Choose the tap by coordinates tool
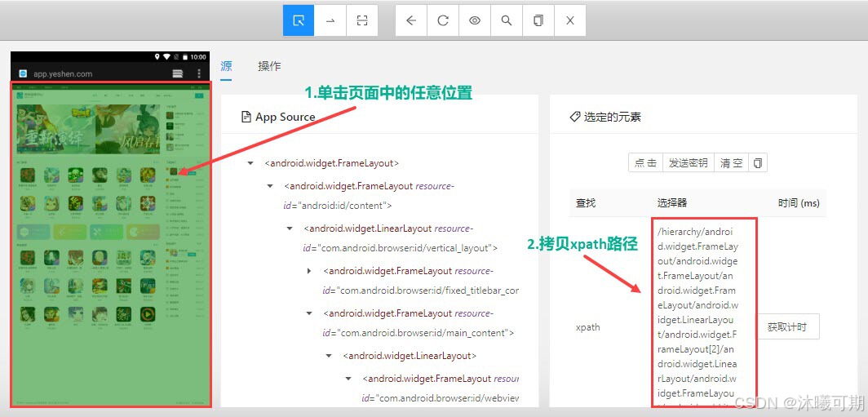868x417 pixels. pyautogui.click(x=362, y=20)
